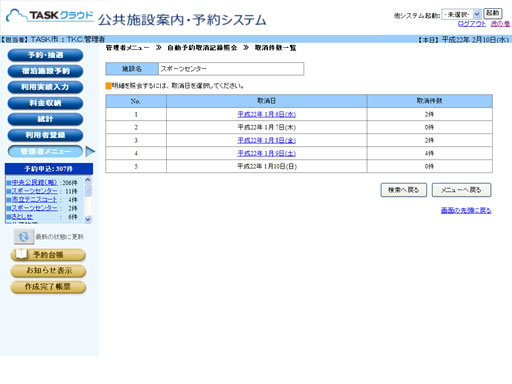Click the date cell 平成22年1月10日(日)
Image resolution: width=512 pixels, height=384 pixels.
[x=267, y=166]
